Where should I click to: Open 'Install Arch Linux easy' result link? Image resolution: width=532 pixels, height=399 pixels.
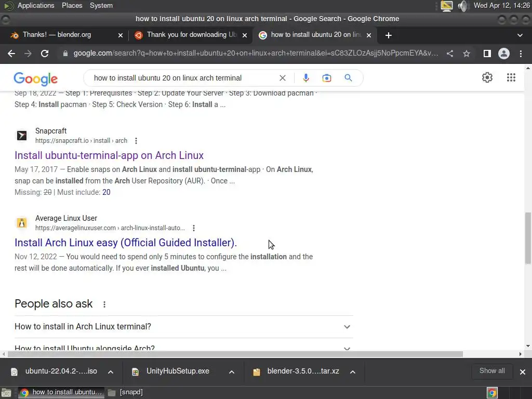126,243
